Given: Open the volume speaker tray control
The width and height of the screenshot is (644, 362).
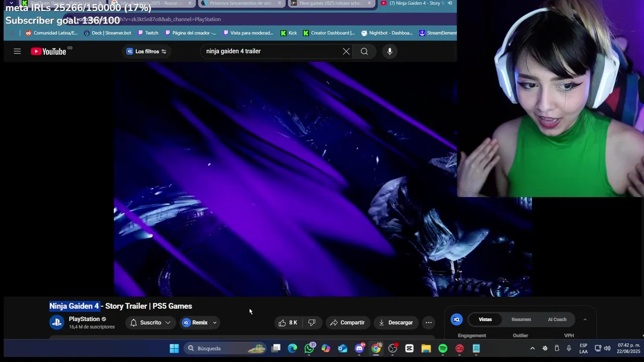Looking at the screenshot, I should click(x=607, y=348).
